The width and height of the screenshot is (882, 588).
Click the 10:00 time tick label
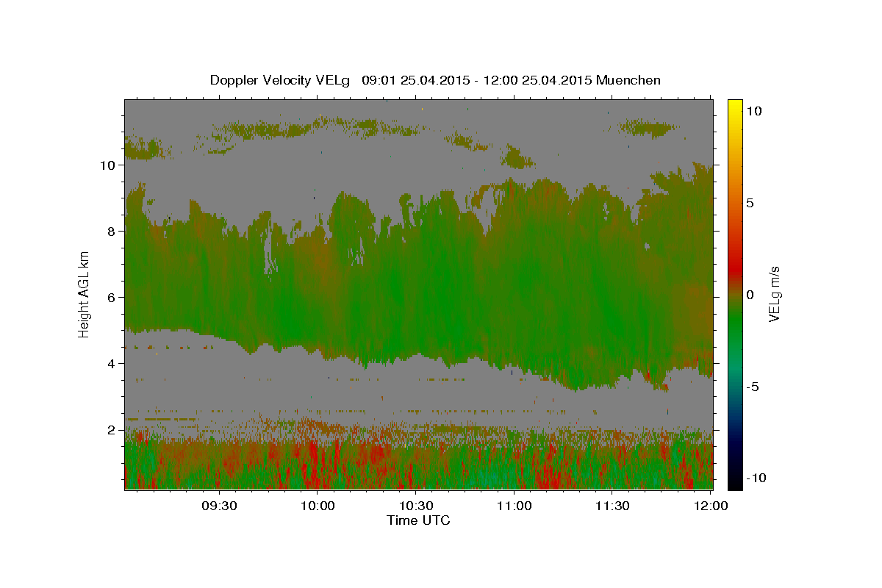tap(318, 506)
